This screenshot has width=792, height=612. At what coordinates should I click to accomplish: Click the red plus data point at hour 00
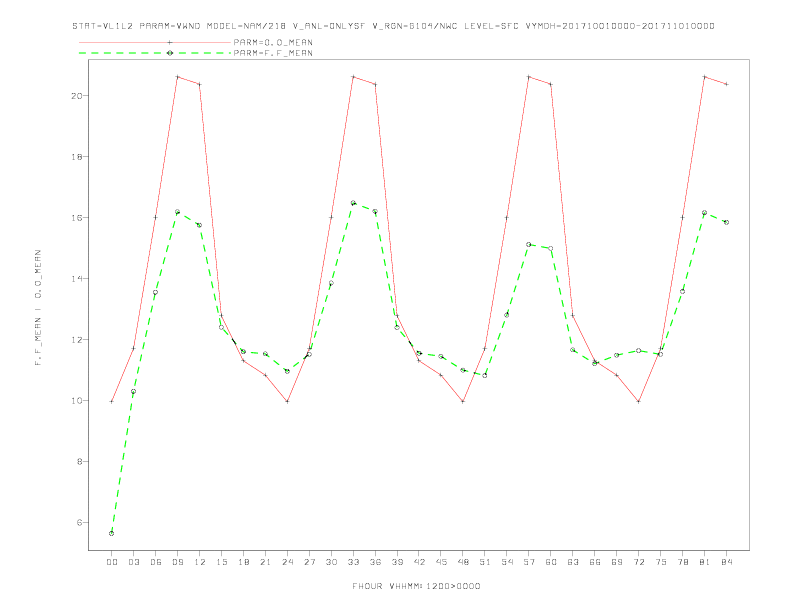point(112,401)
